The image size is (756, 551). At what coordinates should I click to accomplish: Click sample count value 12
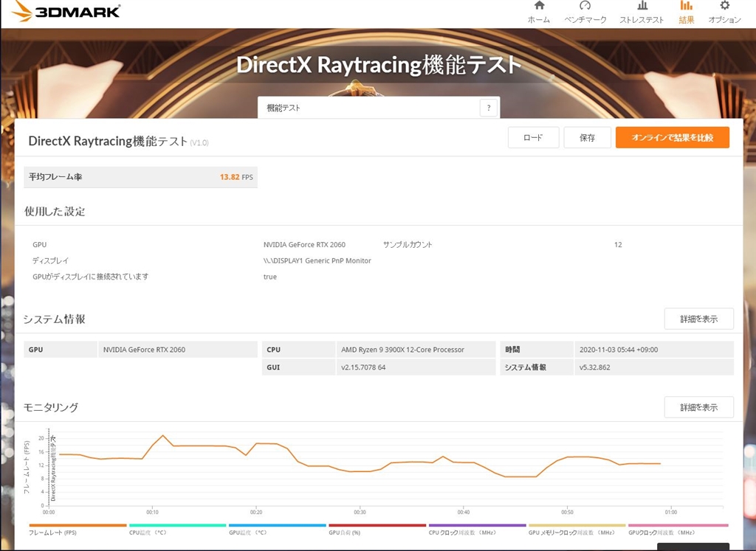coord(618,245)
